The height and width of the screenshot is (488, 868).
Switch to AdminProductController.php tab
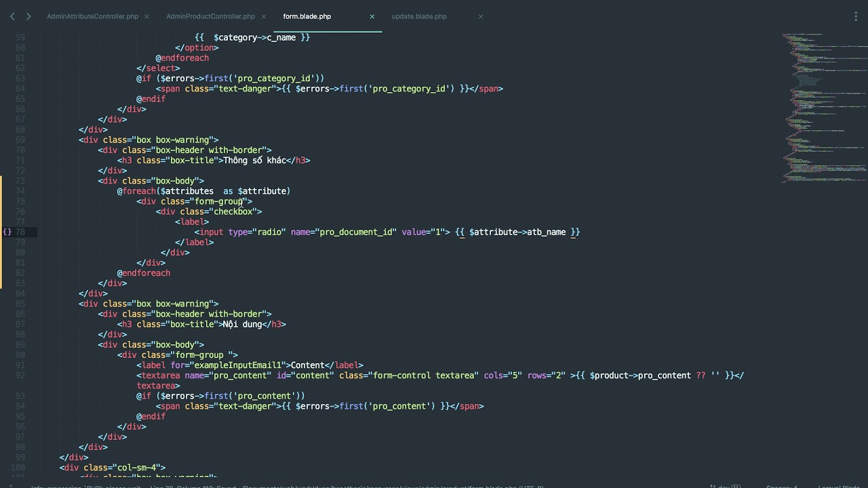210,16
